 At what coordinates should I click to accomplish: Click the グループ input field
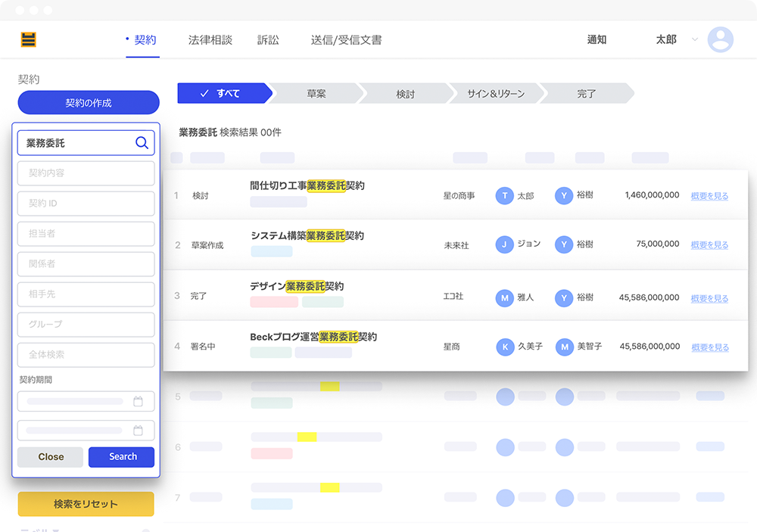(86, 325)
